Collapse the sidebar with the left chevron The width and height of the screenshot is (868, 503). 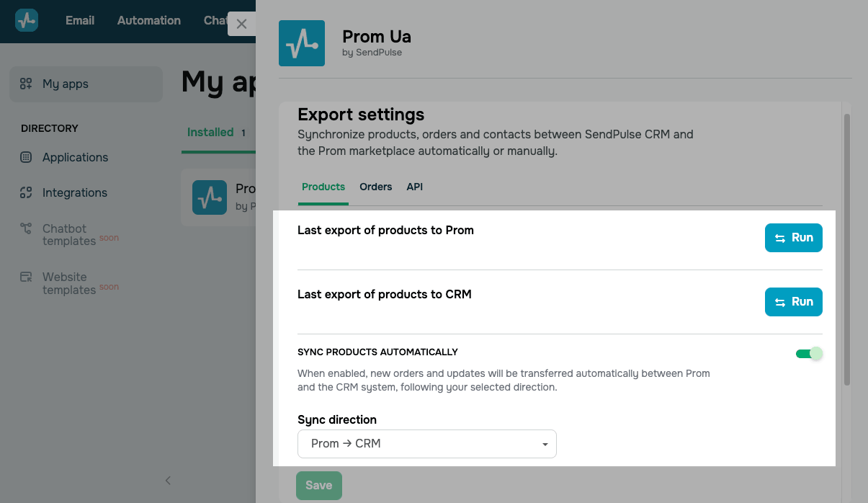point(168,480)
